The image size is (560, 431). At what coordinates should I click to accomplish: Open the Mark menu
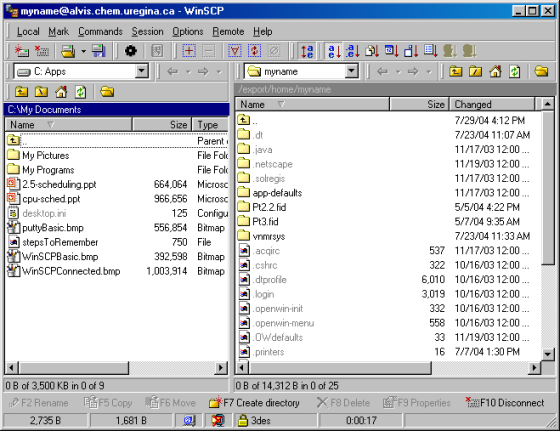tap(59, 31)
